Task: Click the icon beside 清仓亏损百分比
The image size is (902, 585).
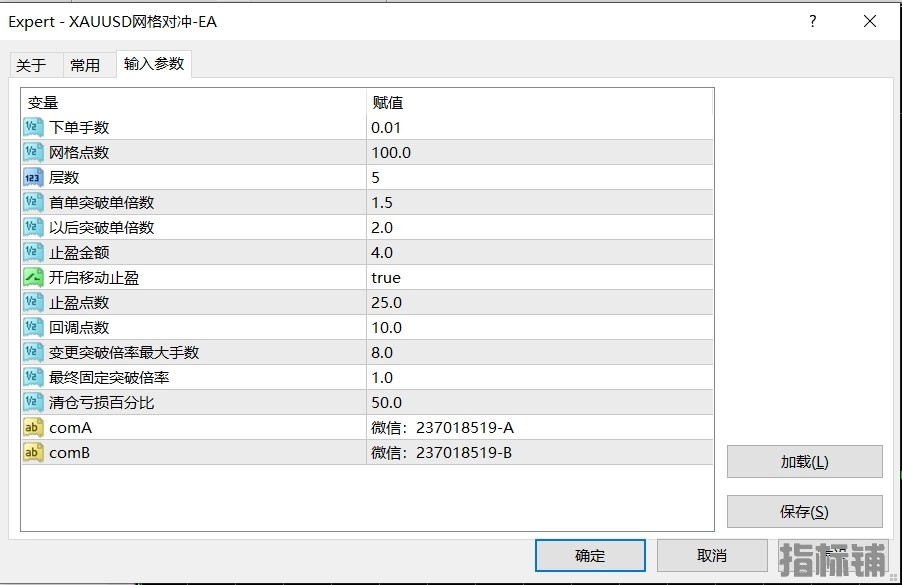Action: point(33,403)
